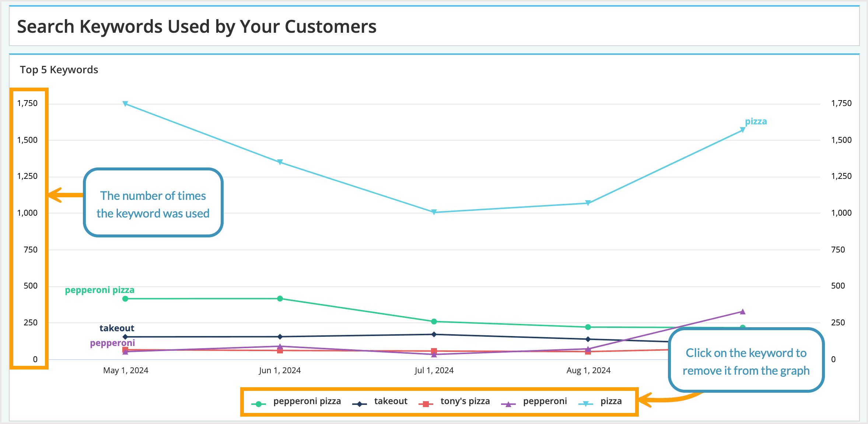Hide the takeout keyword using the legend
Viewport: 868px width, 424px height.
pyautogui.click(x=390, y=401)
